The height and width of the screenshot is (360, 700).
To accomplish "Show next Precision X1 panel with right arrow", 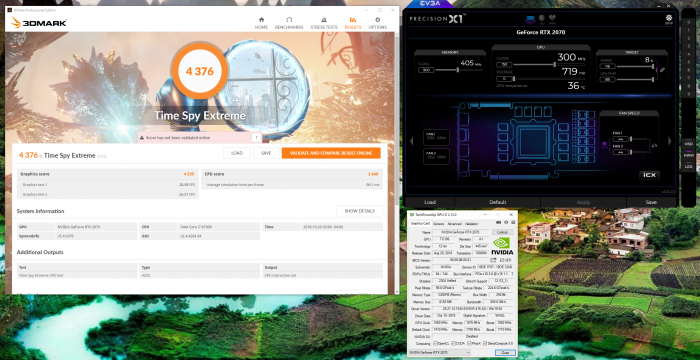I will coord(669,141).
